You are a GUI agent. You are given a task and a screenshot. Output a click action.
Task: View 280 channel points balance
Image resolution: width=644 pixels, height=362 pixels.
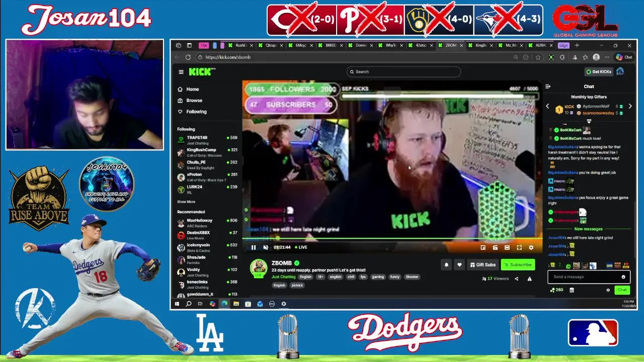(x=556, y=290)
